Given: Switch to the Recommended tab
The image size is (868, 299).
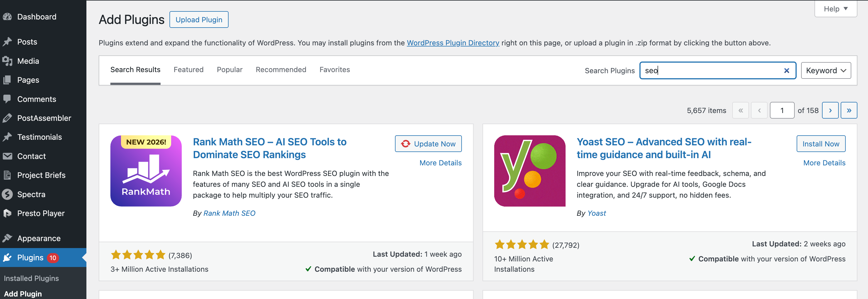Looking at the screenshot, I should coord(281,70).
